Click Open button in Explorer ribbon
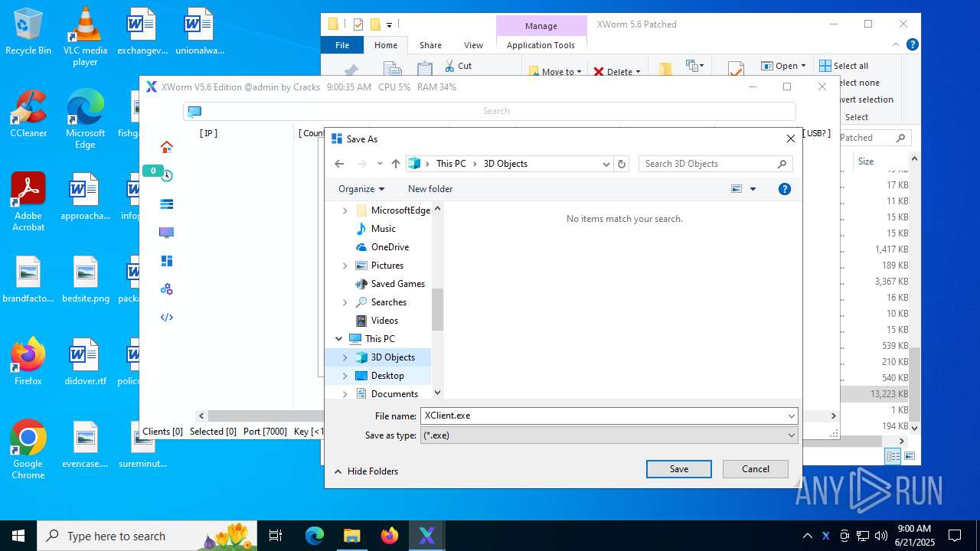 pos(784,66)
